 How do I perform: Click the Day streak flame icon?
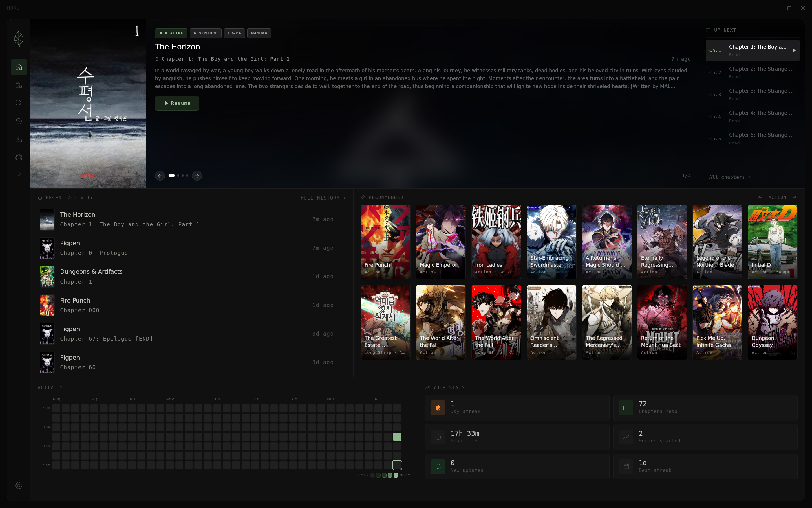pyautogui.click(x=438, y=408)
